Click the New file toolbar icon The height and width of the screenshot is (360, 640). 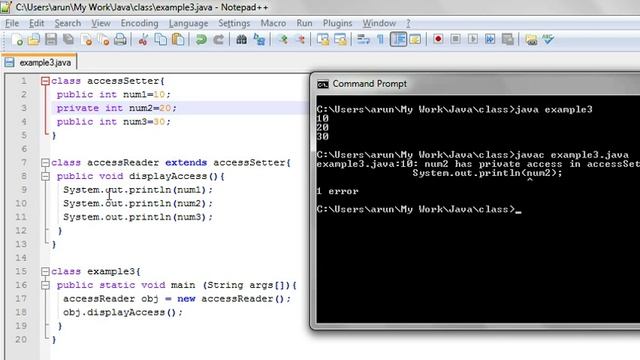click(x=17, y=40)
